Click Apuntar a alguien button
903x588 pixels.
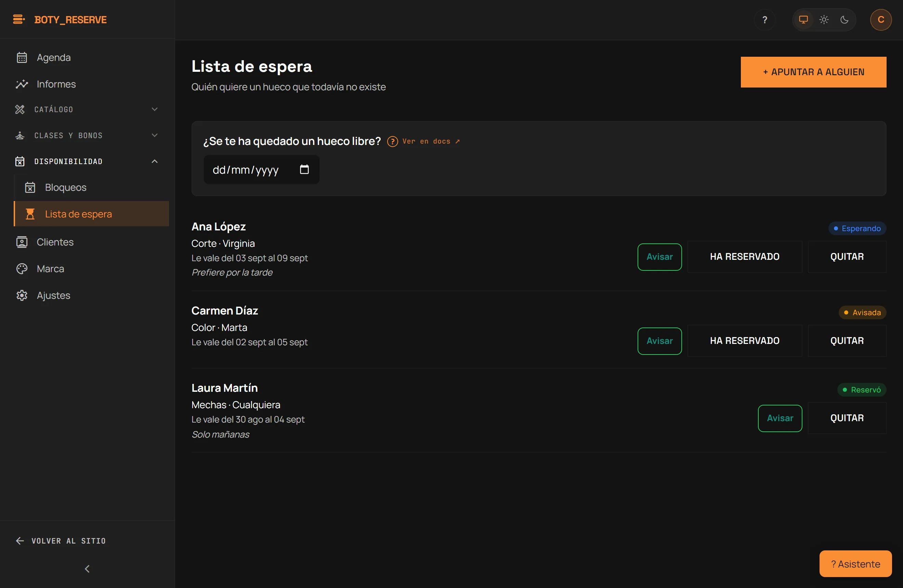coord(813,72)
